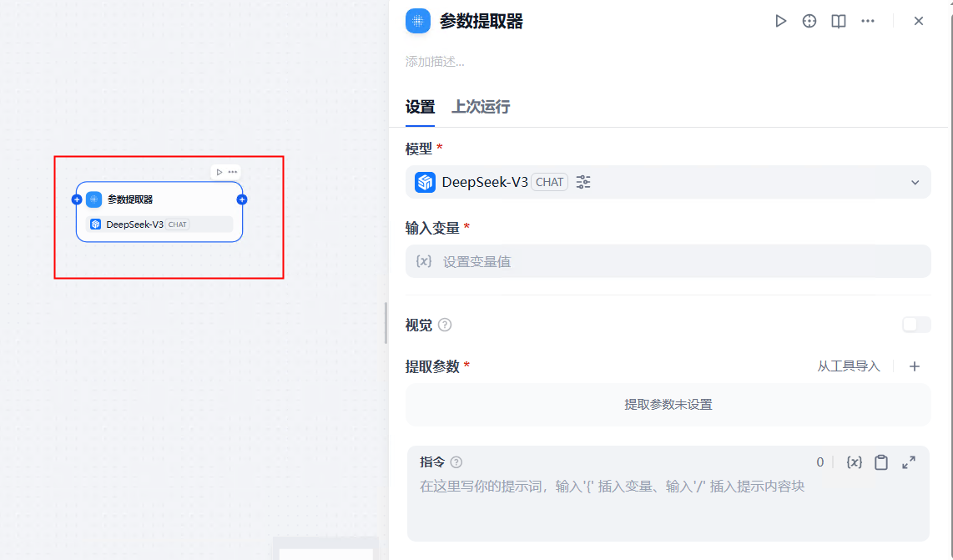Open the node's ... options on canvas
Screen dimensions: 953x560
tap(233, 171)
